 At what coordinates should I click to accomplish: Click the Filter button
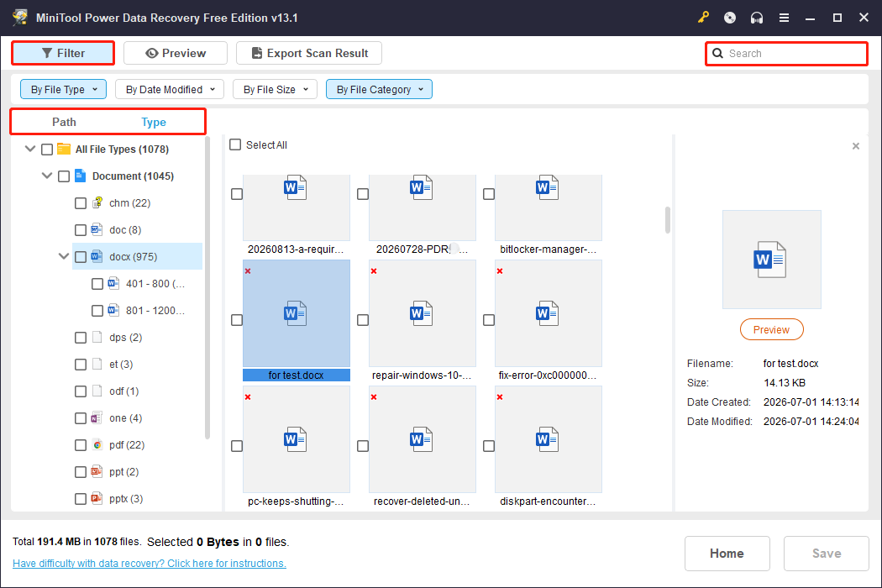pyautogui.click(x=64, y=54)
